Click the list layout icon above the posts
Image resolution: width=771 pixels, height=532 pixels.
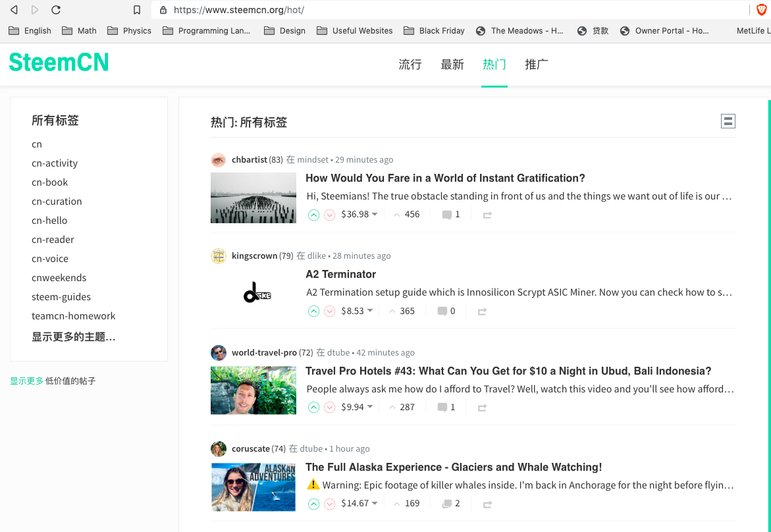tap(728, 121)
